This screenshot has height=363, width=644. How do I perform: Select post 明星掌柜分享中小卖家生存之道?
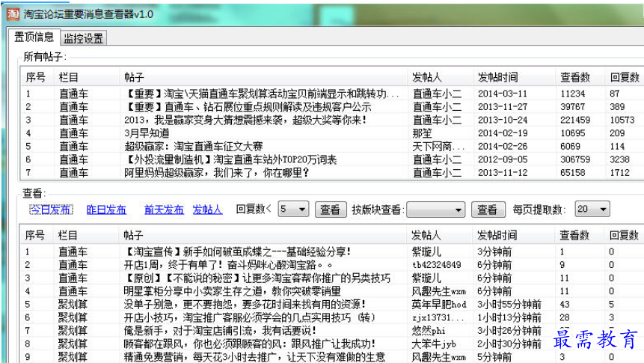(232, 291)
